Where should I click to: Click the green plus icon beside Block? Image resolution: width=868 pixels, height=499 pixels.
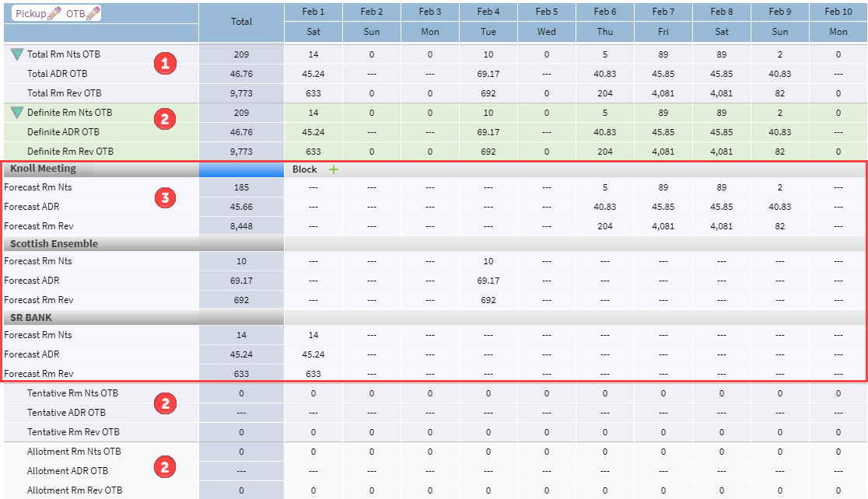[334, 169]
